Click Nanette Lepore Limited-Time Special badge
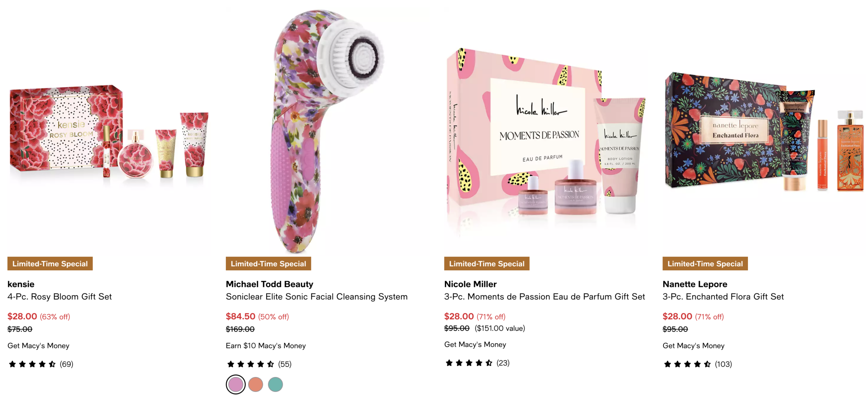868x395 pixels. (705, 264)
